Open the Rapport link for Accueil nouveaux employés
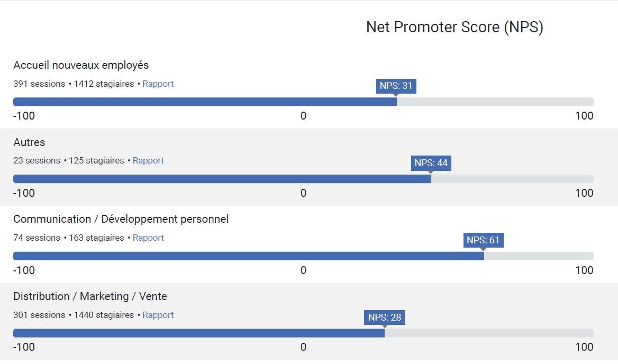 (158, 84)
